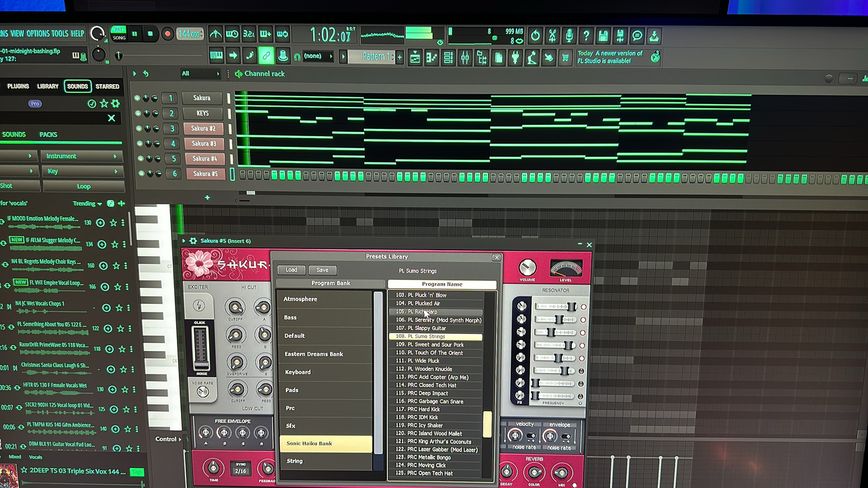Open browser settings gear icon
This screenshot has height=488, width=868.
(x=116, y=103)
